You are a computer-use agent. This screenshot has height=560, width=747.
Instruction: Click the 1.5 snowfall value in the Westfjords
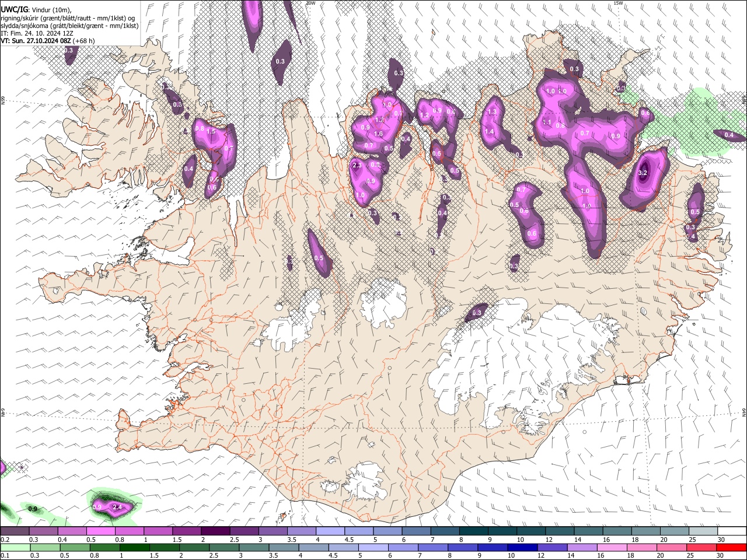pos(211,132)
